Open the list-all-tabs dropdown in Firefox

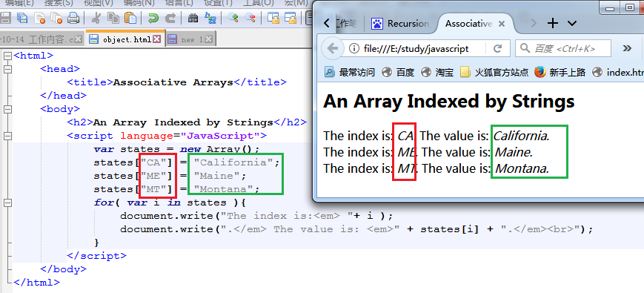click(571, 24)
